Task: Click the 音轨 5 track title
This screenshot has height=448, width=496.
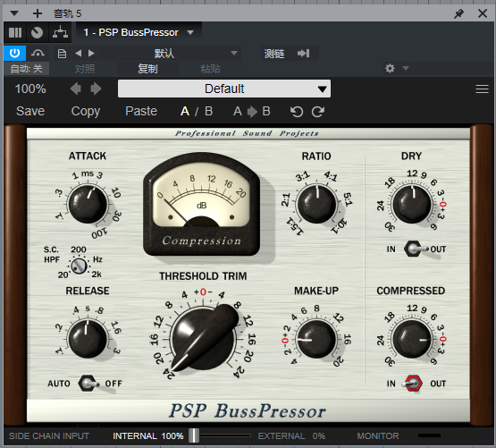Action: [67, 13]
